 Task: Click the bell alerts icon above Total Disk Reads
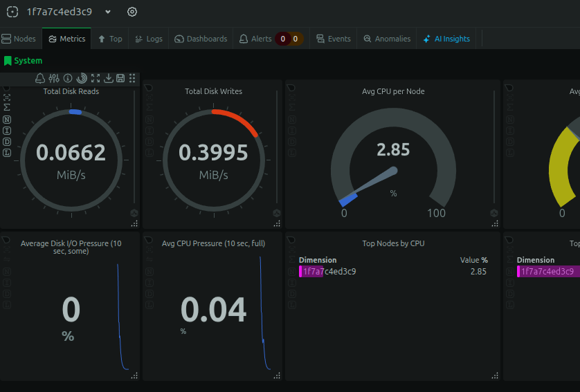pyautogui.click(x=40, y=78)
